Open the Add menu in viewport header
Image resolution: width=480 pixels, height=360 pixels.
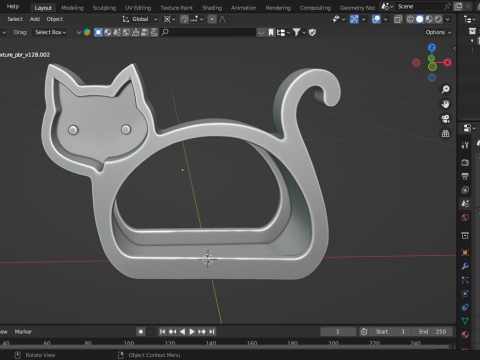pos(35,19)
